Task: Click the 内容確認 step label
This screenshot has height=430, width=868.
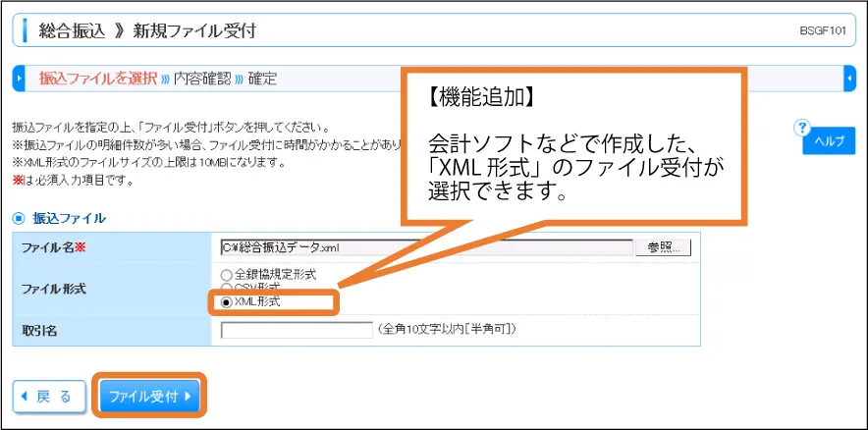Action: [x=201, y=78]
